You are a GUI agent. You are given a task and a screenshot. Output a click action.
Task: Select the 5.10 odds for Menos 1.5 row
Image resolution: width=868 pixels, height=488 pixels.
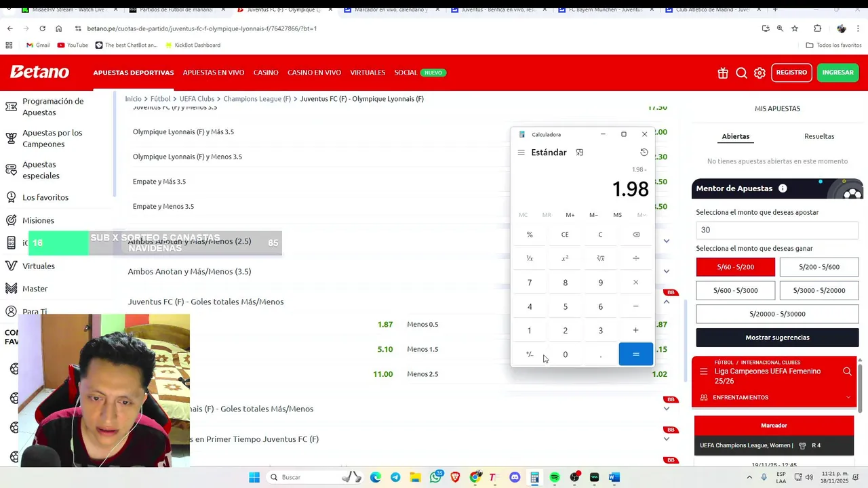(384, 349)
